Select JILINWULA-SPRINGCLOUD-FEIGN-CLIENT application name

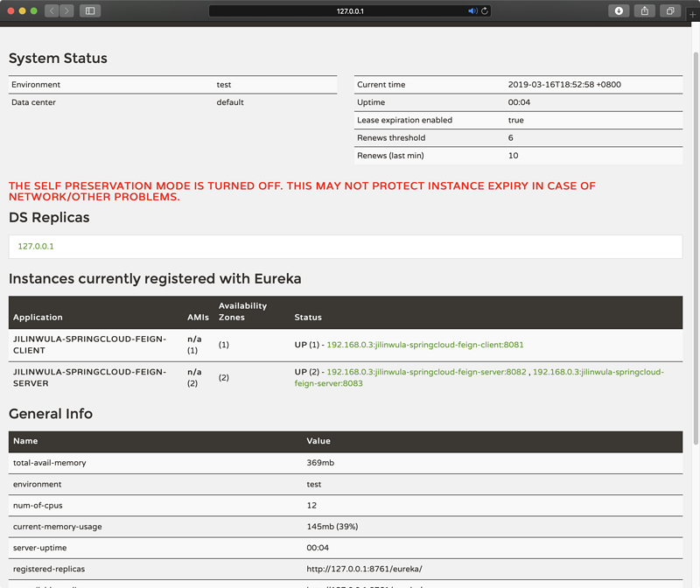pos(89,345)
